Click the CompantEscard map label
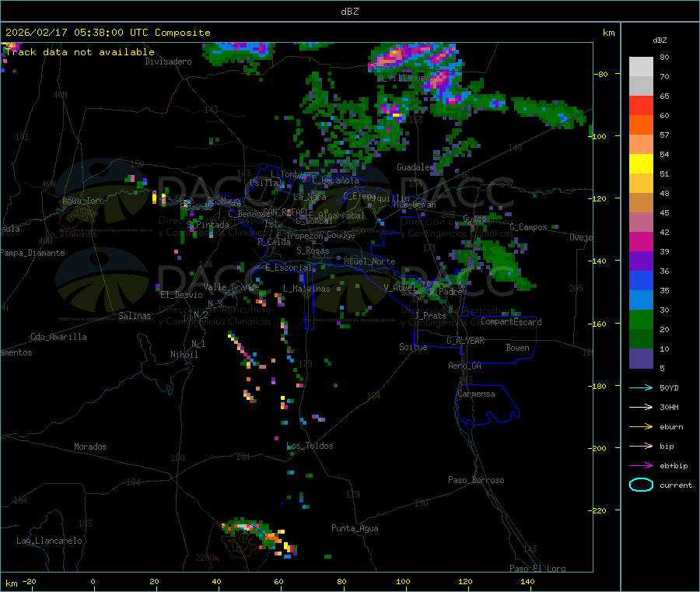 511,321
